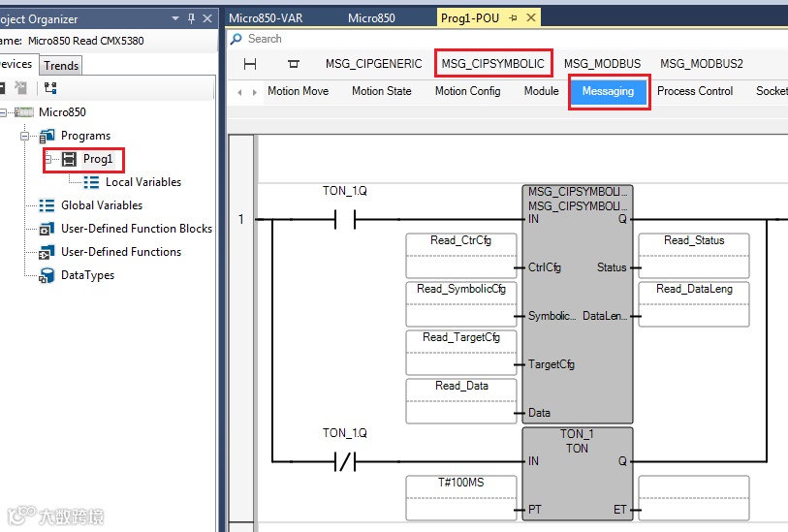Image resolution: width=788 pixels, height=532 pixels.
Task: Pin the Prog1-POU tab
Action: pos(513,18)
